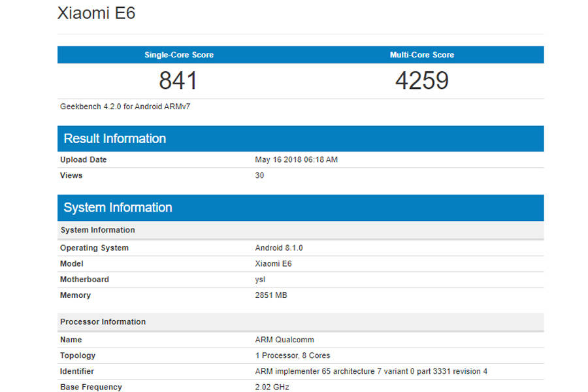Click the System Information banner
Image resolution: width=588 pixels, height=392 pixels.
(117, 207)
